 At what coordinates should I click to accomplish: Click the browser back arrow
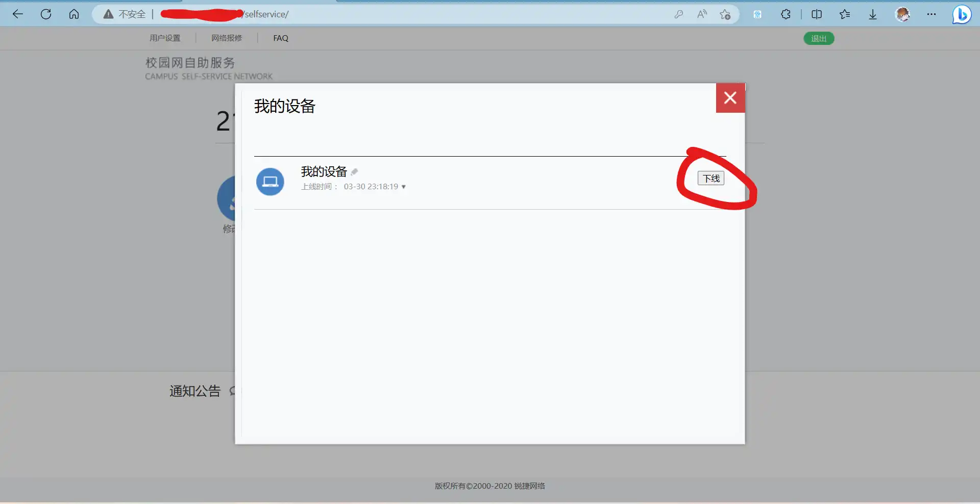click(x=18, y=14)
